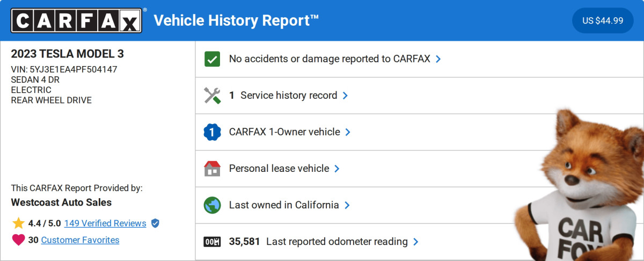The width and height of the screenshot is (644, 261).
Task: Click the globe last-owned location icon
Action: point(213,205)
